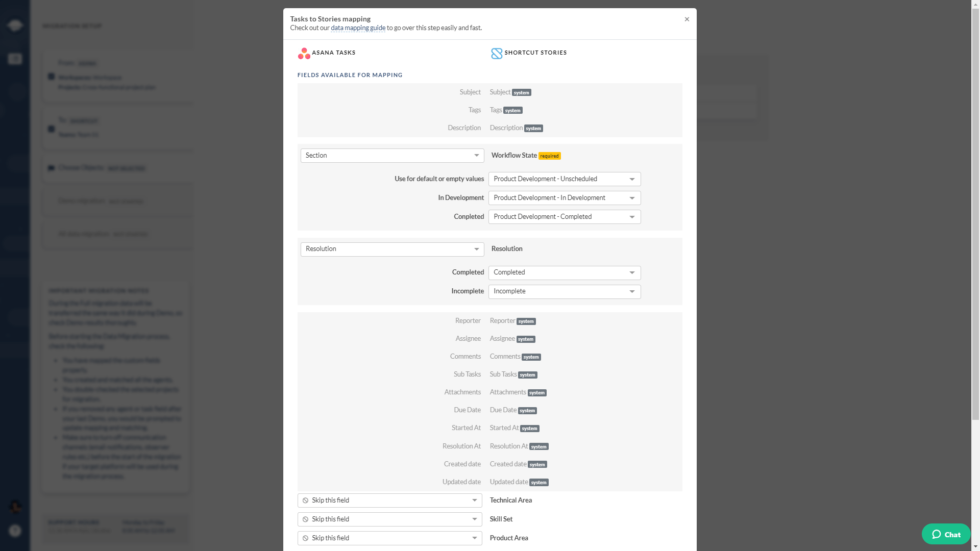The height and width of the screenshot is (551, 980).
Task: Click the Skill Set field label
Action: [501, 519]
